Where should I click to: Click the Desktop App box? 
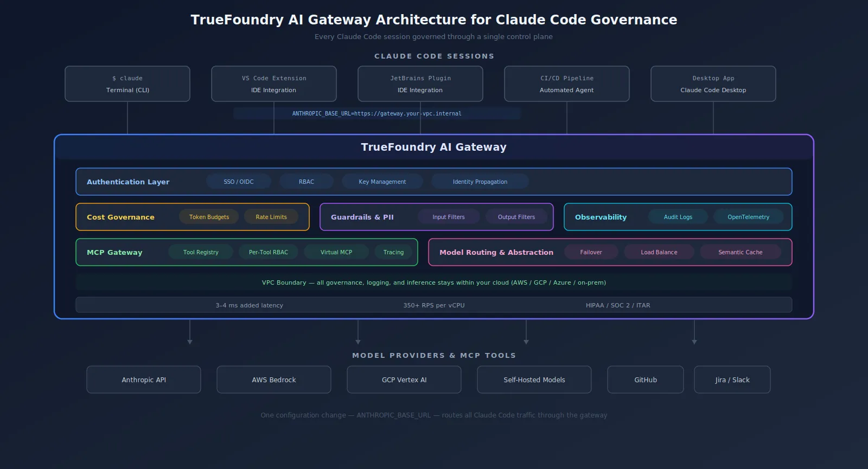pos(713,84)
